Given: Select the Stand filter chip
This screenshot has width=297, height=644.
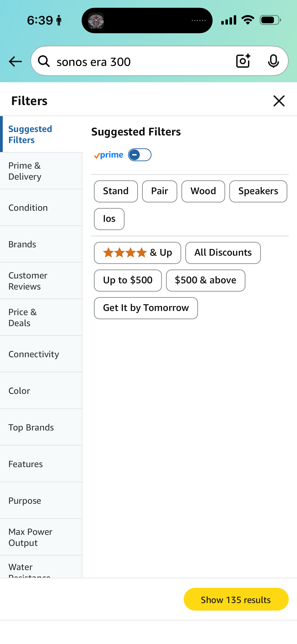Looking at the screenshot, I should (116, 191).
